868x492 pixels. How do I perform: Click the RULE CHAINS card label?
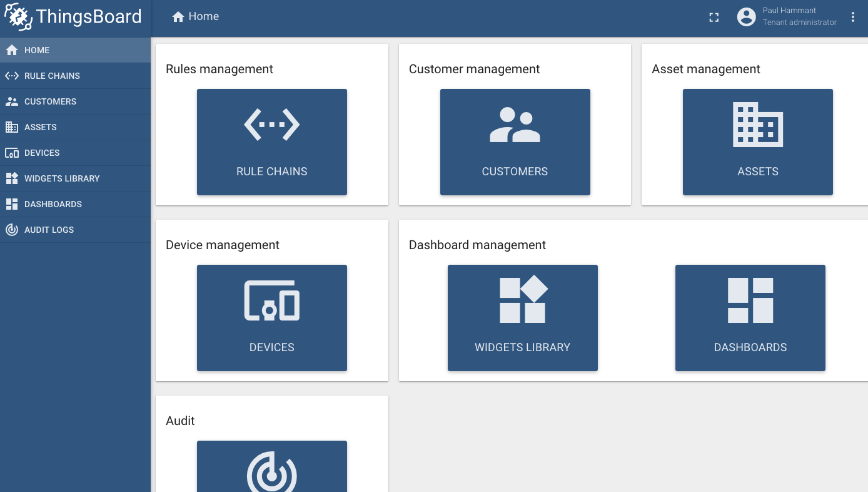(x=271, y=172)
